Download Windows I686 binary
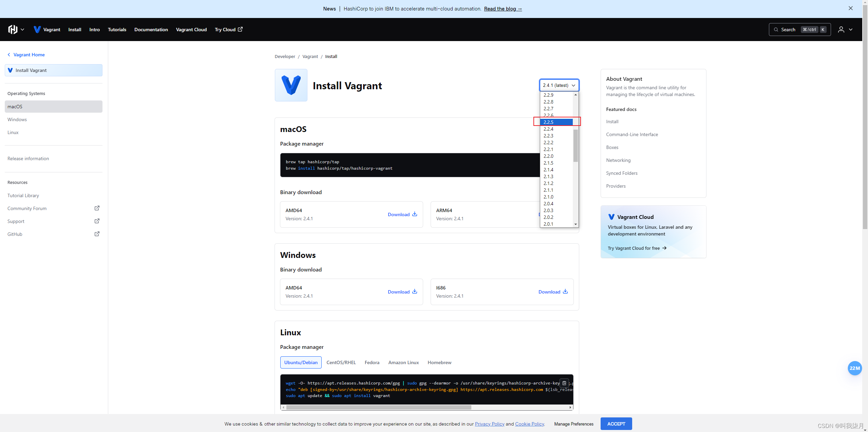868x432 pixels. 553,292
